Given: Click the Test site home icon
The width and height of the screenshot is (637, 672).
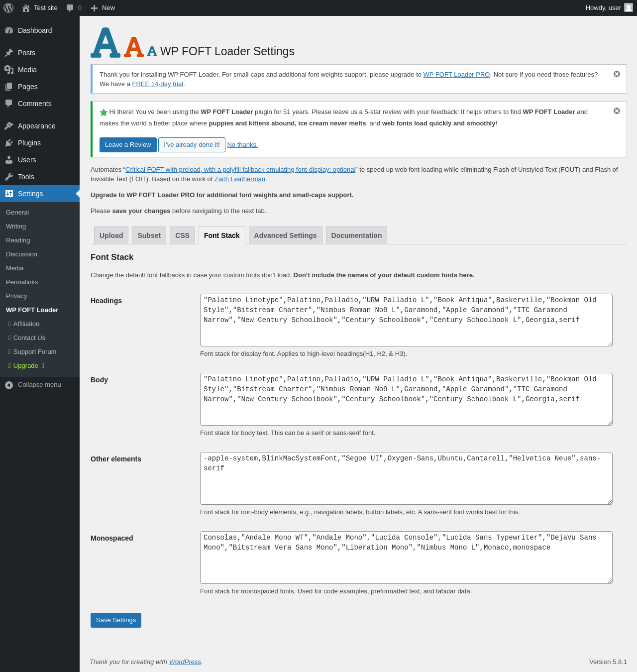Looking at the screenshot, I should [26, 8].
